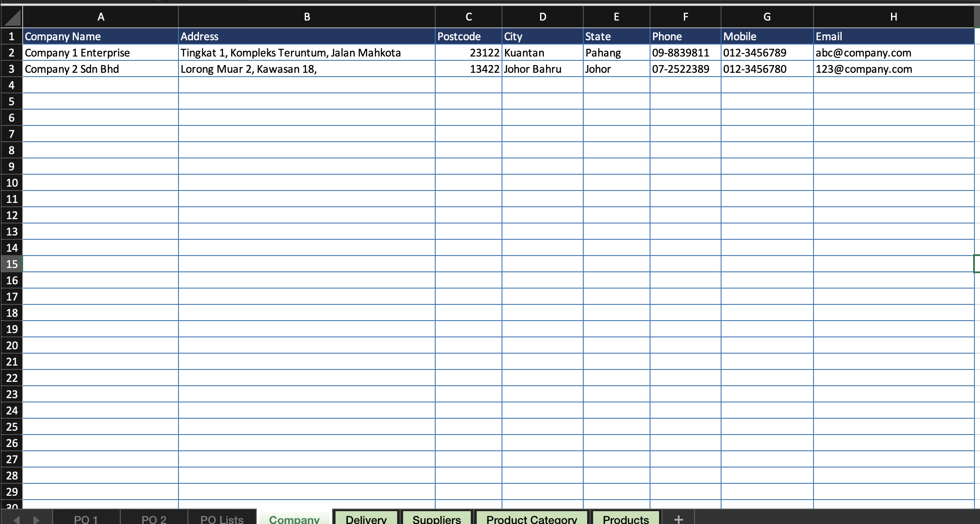Select column H header
Viewport: 980px width, 524px height.
click(x=894, y=17)
